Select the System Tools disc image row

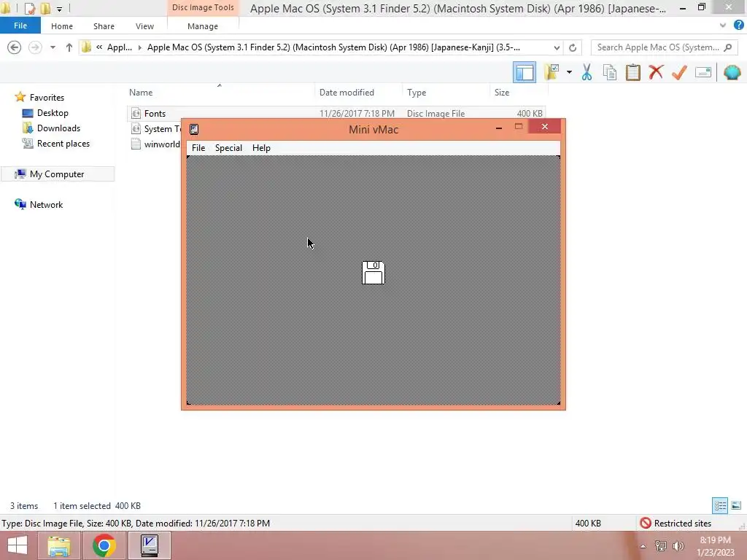(156, 129)
